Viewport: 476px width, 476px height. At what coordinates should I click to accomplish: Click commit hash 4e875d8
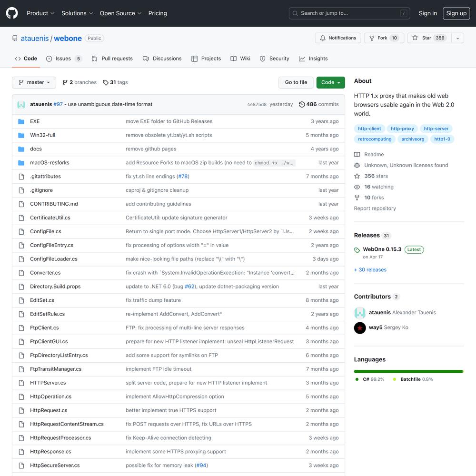pyautogui.click(x=257, y=104)
